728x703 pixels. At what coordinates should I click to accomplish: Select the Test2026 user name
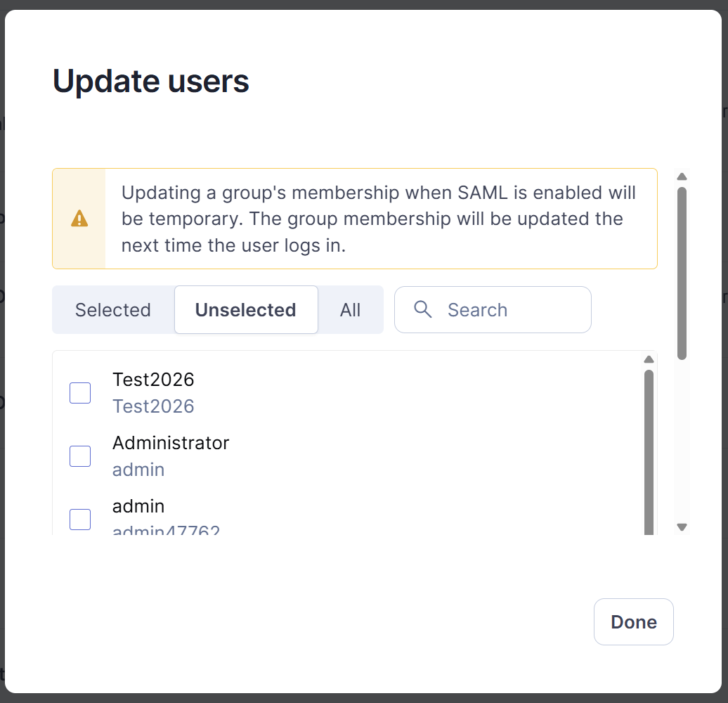click(x=153, y=380)
